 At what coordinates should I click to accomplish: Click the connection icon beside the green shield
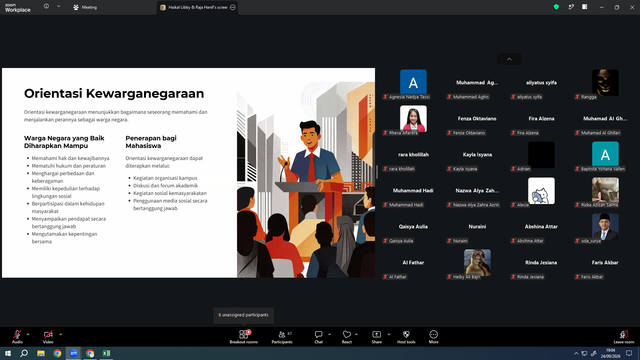(x=571, y=7)
